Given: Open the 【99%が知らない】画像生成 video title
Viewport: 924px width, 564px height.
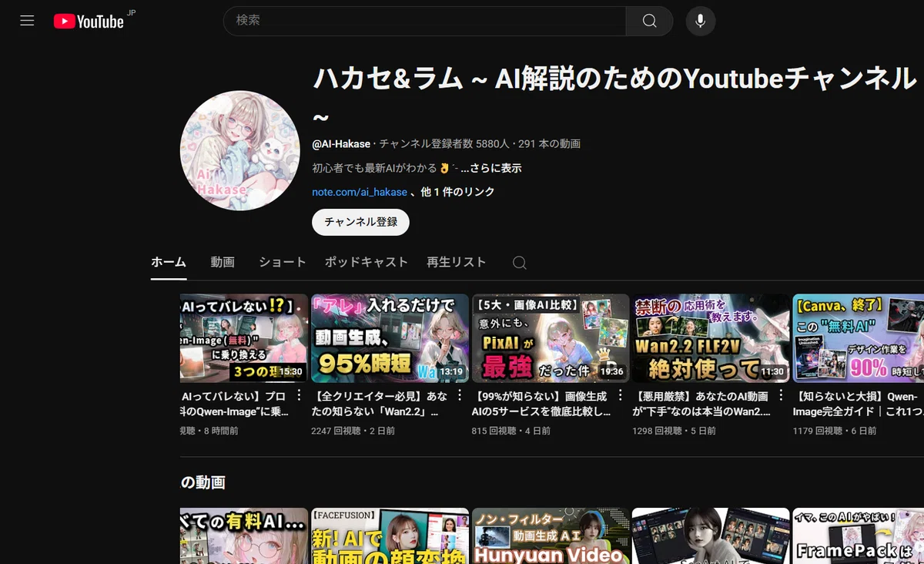Looking at the screenshot, I should point(541,404).
